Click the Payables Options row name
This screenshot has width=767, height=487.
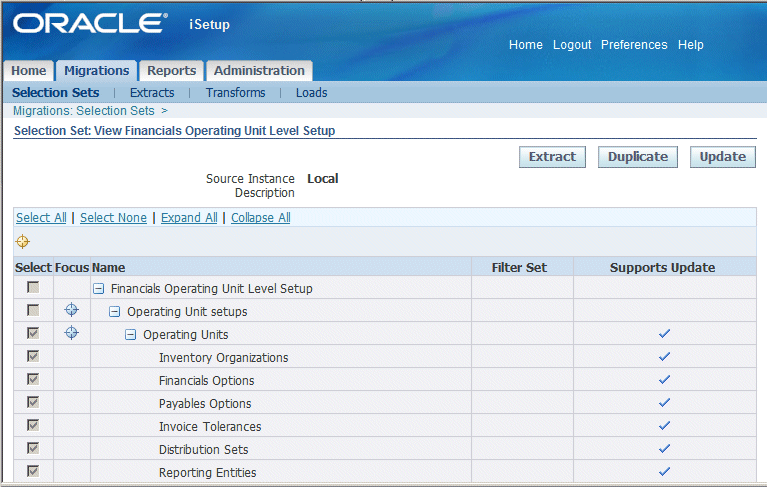coord(205,403)
